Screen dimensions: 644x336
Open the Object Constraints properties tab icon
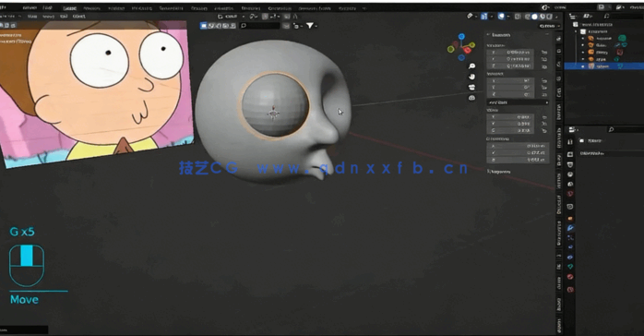tap(570, 258)
